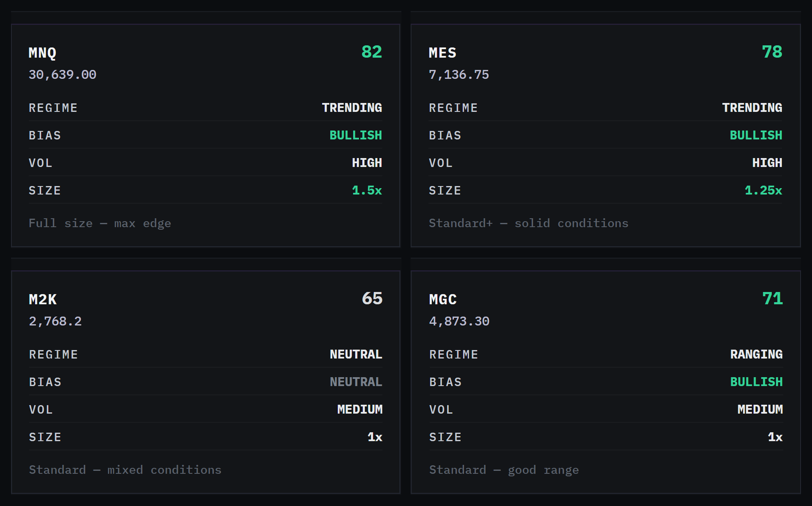This screenshot has height=506, width=812.
Task: Click the MES vol value HIGH
Action: 767,163
